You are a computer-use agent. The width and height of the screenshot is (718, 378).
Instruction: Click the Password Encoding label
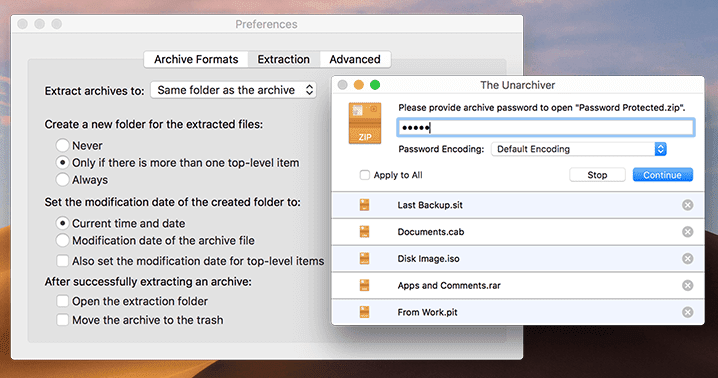click(x=441, y=149)
